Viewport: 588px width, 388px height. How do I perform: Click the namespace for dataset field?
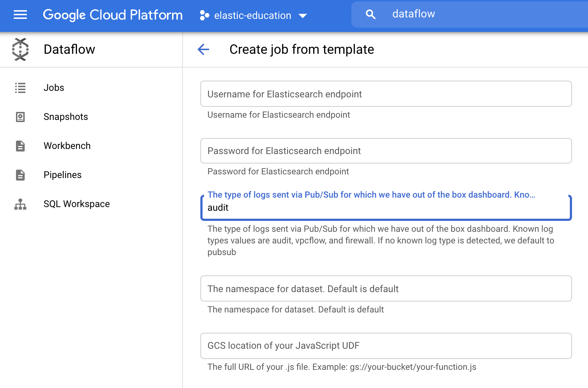click(386, 288)
